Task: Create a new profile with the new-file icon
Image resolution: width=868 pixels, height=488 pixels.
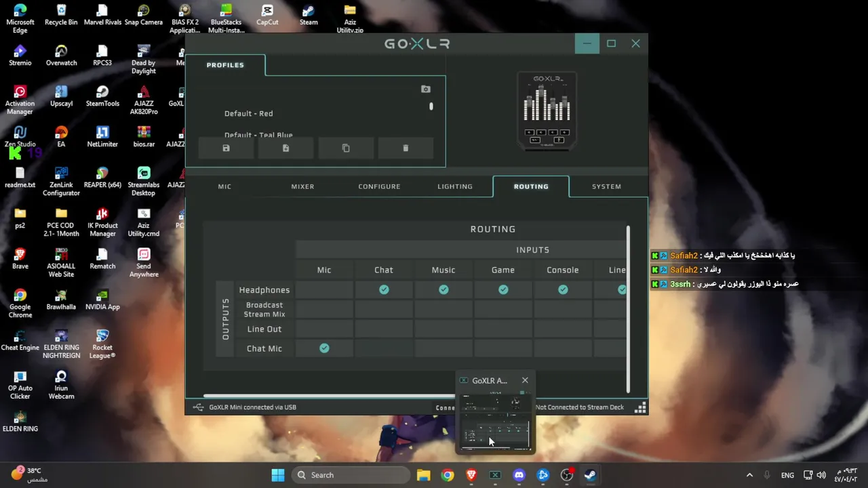Action: [285, 148]
